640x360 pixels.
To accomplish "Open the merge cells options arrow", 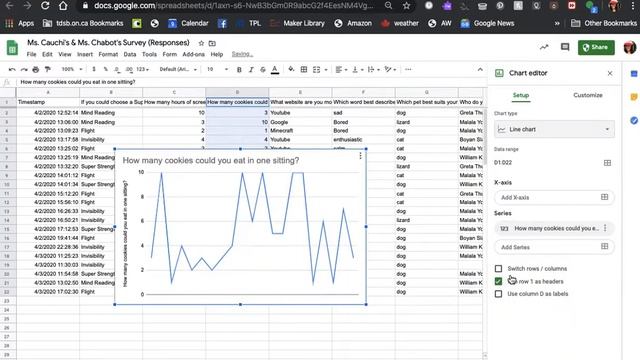I will 326,70.
